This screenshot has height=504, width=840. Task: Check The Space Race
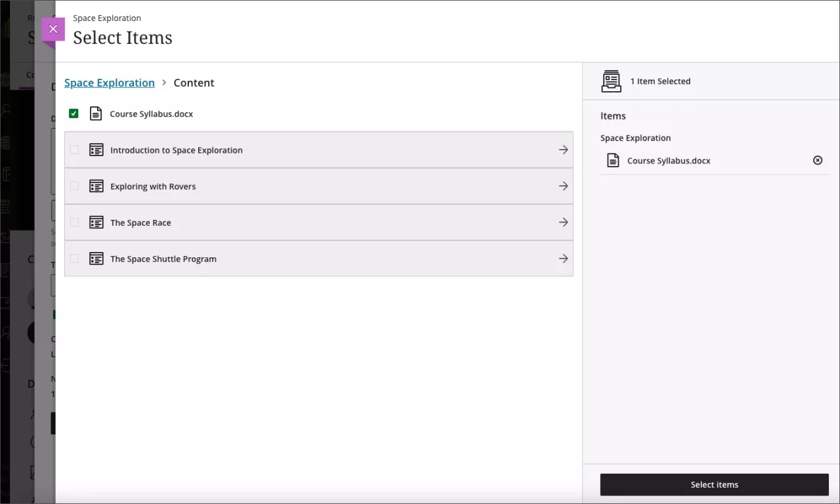[74, 222]
